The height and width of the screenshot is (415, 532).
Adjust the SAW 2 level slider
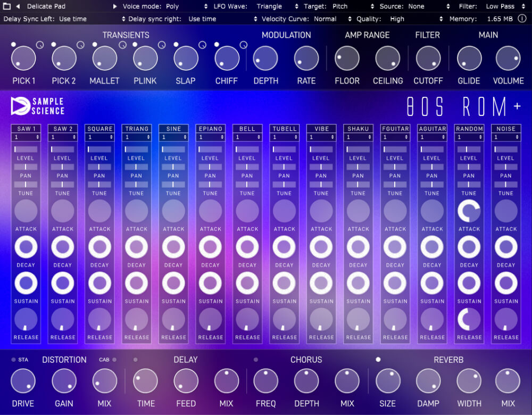[62, 150]
